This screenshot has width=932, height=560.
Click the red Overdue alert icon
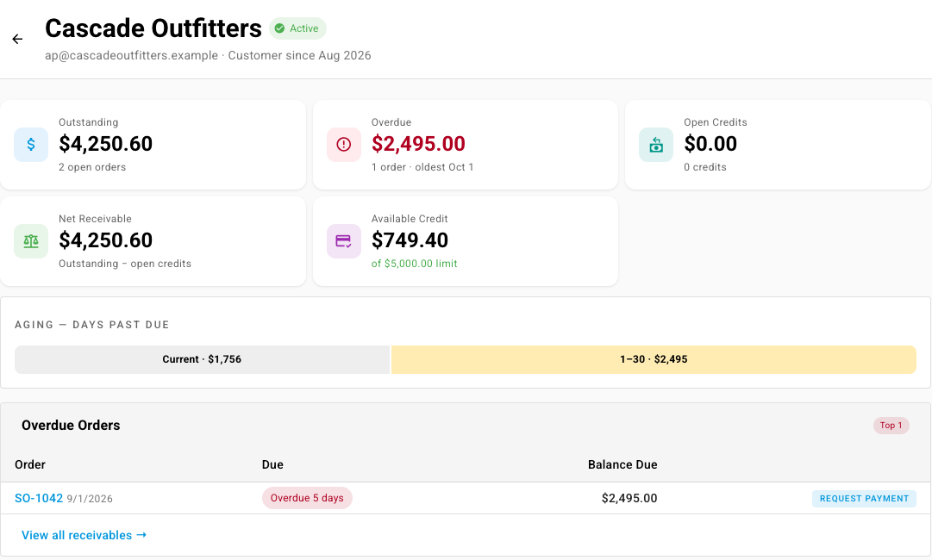(343, 144)
